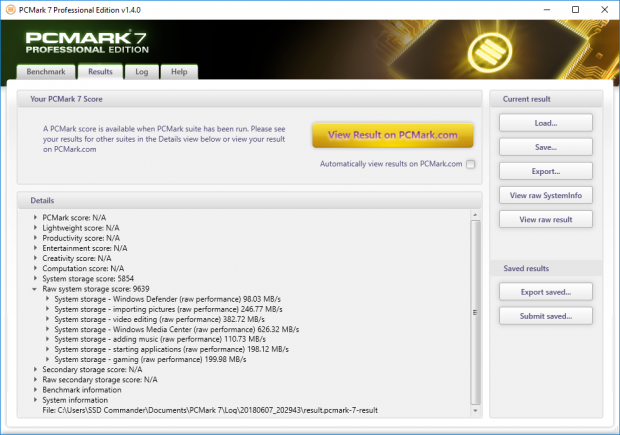Expand System information row
The height and width of the screenshot is (435, 620).
point(35,400)
